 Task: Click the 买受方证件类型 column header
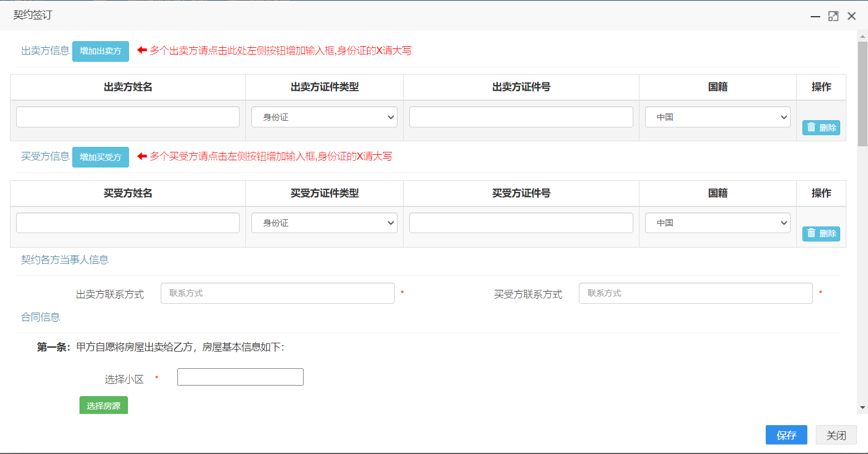click(325, 193)
